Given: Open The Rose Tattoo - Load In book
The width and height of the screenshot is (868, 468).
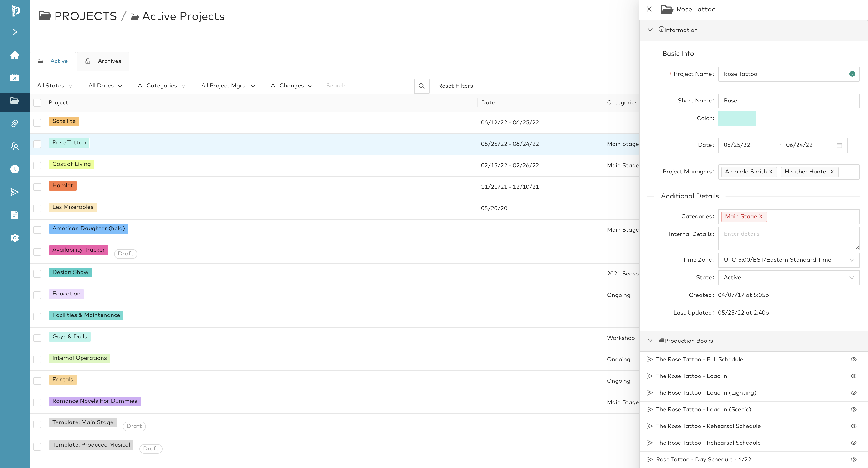Looking at the screenshot, I should point(691,376).
